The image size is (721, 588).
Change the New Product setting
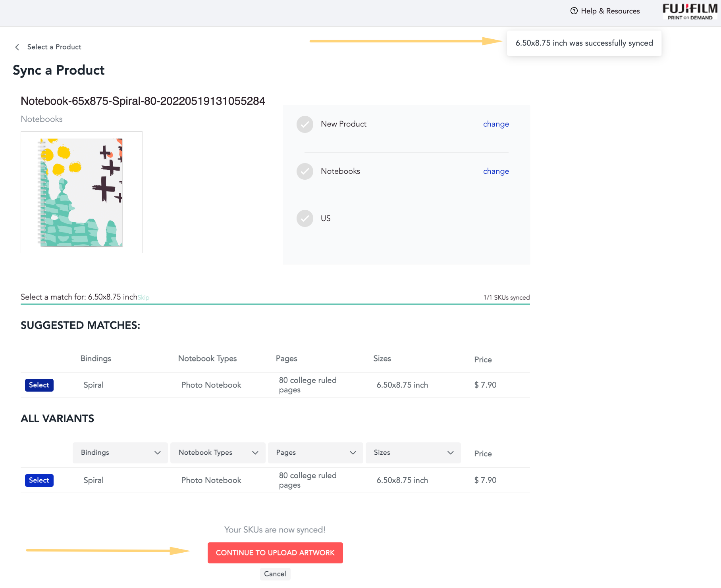click(496, 124)
